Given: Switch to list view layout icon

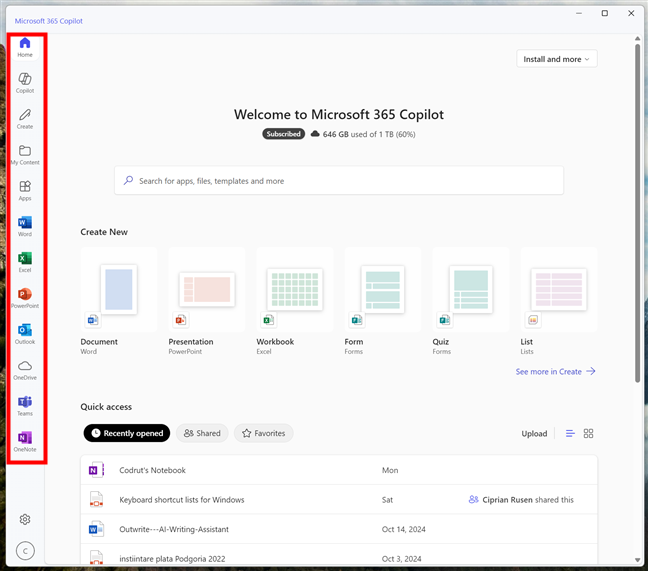Looking at the screenshot, I should point(570,433).
